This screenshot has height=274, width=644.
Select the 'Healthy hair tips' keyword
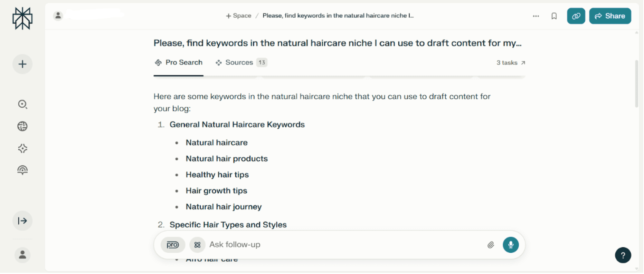pyautogui.click(x=217, y=175)
